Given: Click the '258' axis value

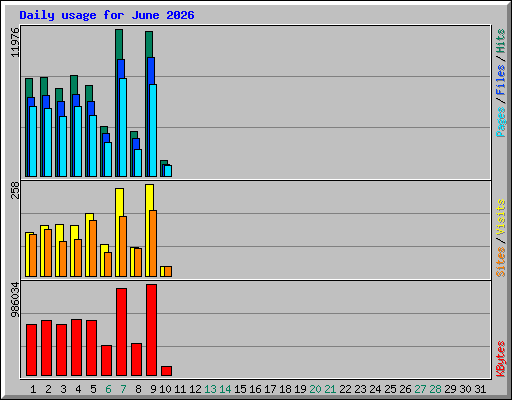Looking at the screenshot, I should click(15, 190).
